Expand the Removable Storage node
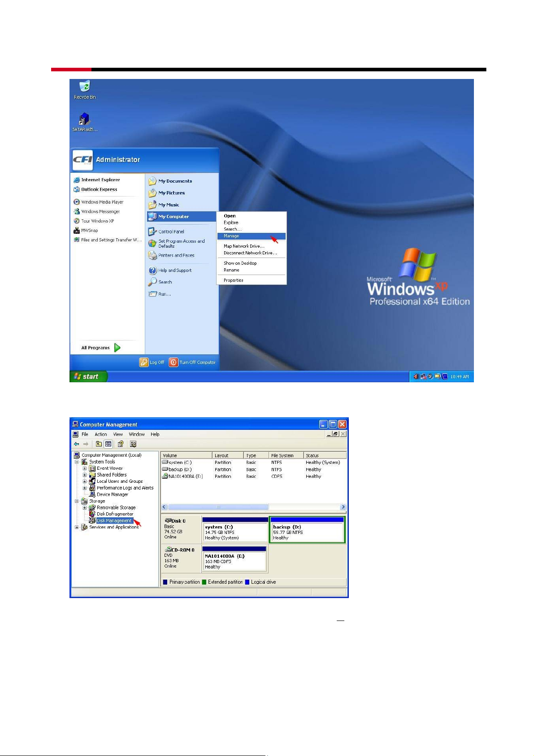This screenshot has width=534, height=756. pyautogui.click(x=84, y=507)
